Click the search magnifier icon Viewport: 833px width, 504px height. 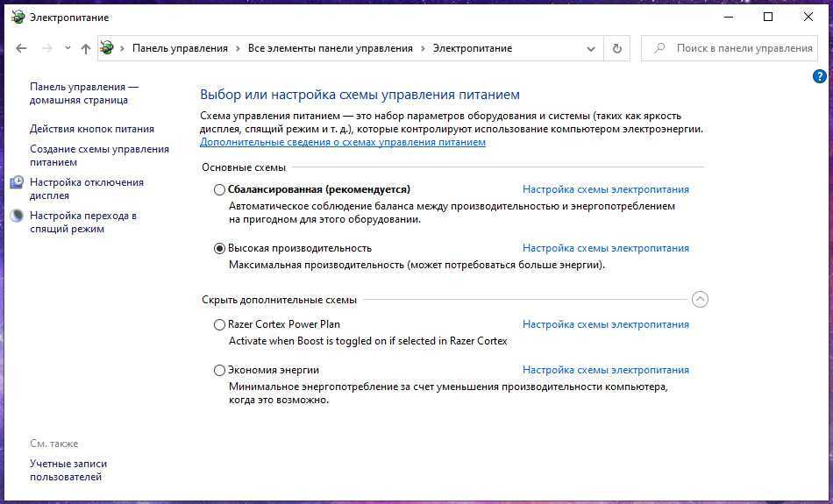click(x=659, y=48)
